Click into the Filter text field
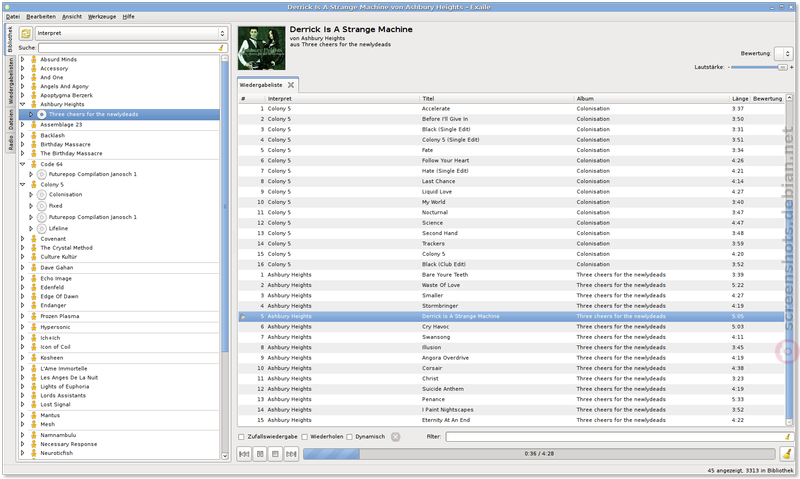The image size is (800, 479). coord(619,437)
